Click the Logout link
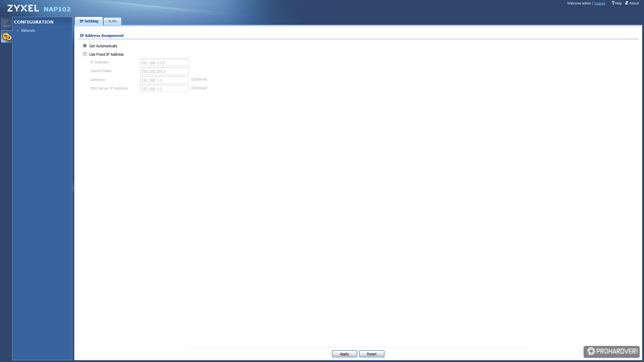Image resolution: width=644 pixels, height=362 pixels. (600, 3)
